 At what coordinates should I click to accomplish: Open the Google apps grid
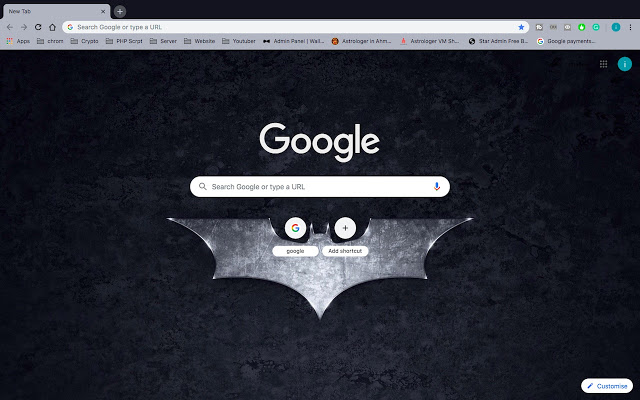pos(603,64)
